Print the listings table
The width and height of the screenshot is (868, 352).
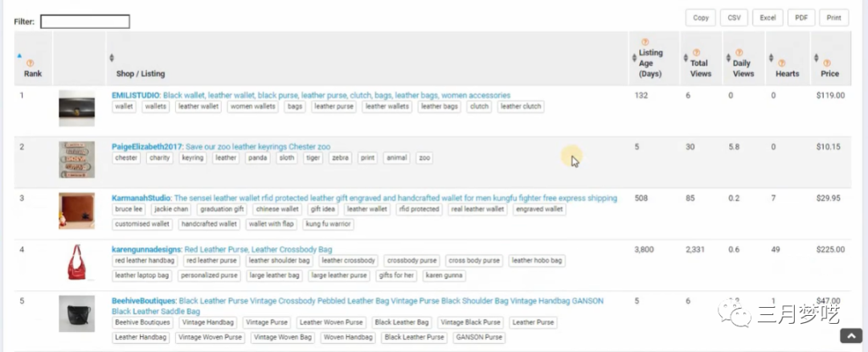point(833,18)
